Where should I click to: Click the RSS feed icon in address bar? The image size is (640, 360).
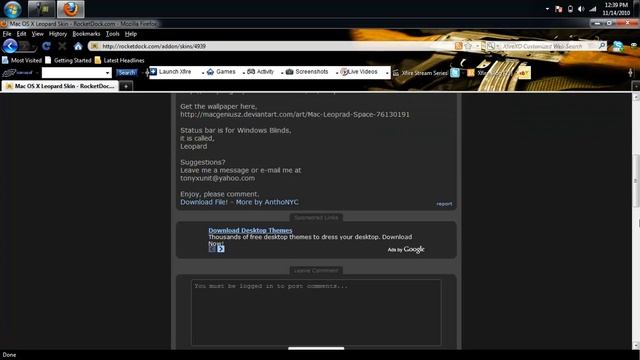click(459, 46)
